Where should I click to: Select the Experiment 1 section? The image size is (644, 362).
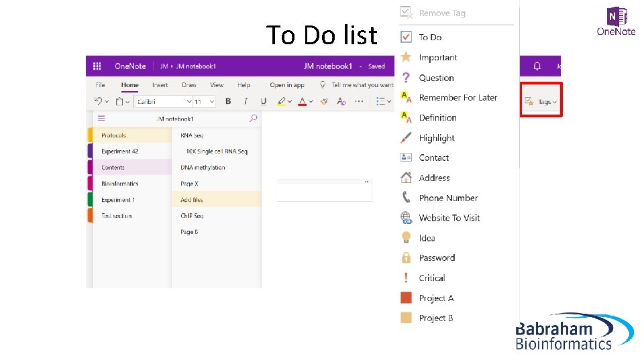(x=132, y=200)
